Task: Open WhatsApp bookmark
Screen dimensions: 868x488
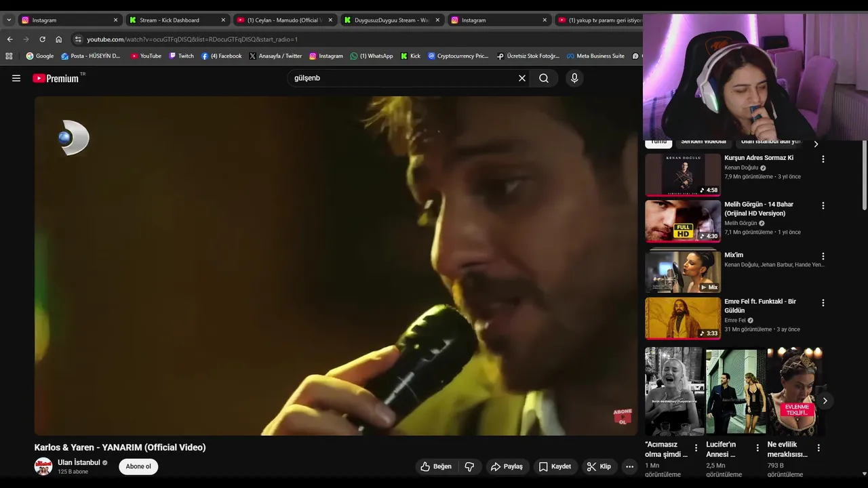Action: pyautogui.click(x=372, y=56)
